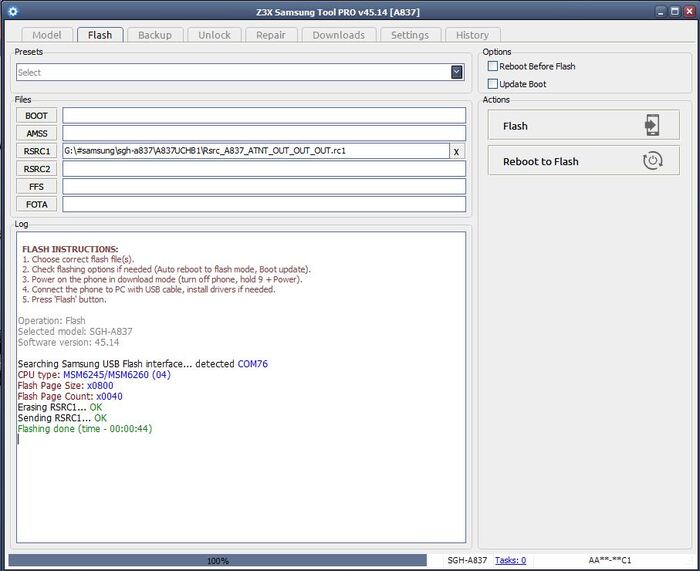700x571 pixels.
Task: Open the Tasks: 0 link
Action: (x=510, y=560)
